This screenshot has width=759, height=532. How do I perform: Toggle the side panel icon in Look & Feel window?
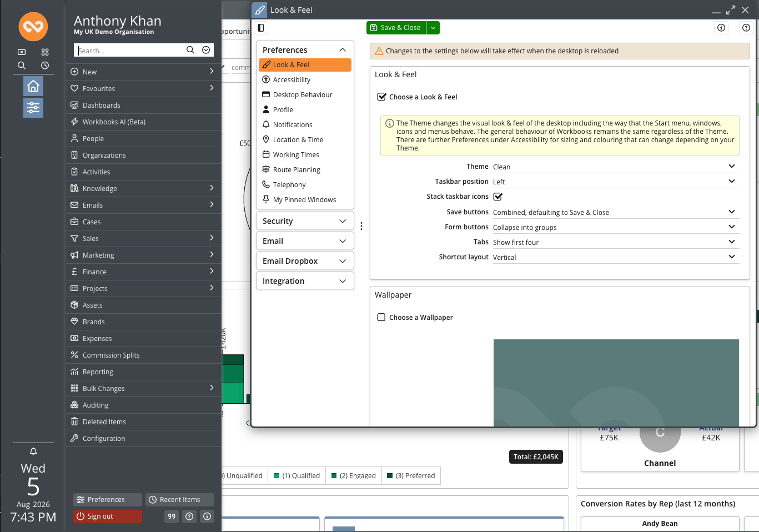point(261,28)
